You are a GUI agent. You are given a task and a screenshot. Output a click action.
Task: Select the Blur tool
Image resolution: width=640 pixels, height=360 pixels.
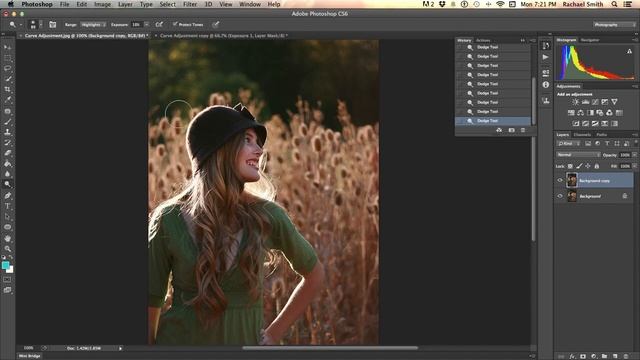click(7, 174)
